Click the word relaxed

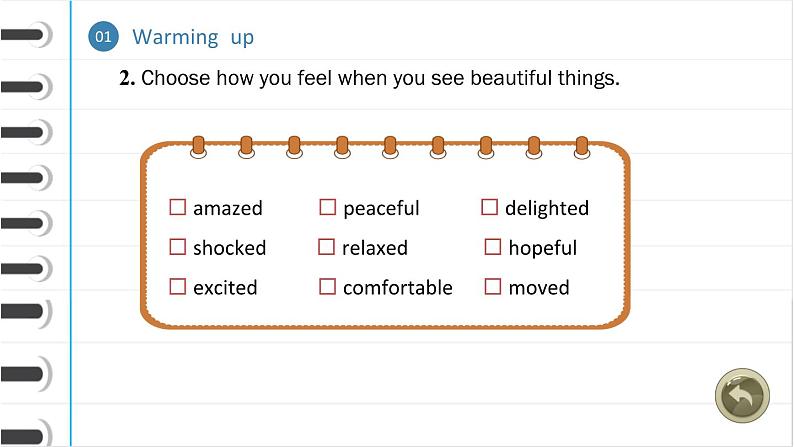pos(375,248)
